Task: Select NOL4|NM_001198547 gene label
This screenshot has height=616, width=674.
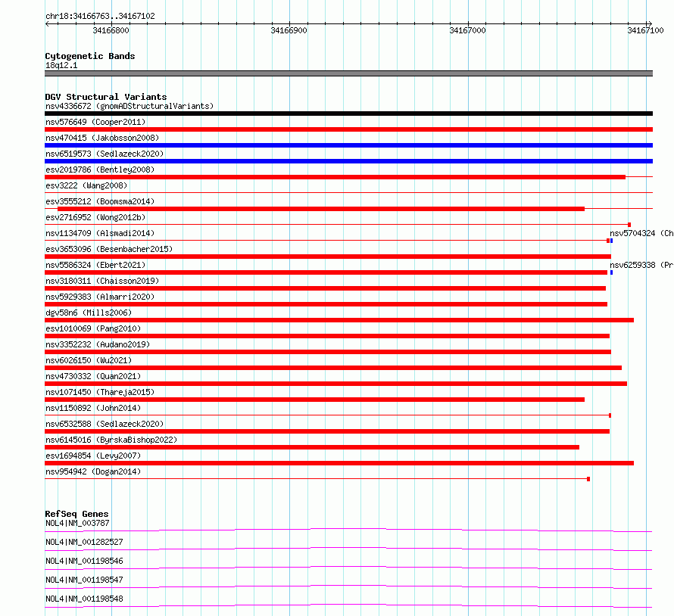Action: (84, 580)
